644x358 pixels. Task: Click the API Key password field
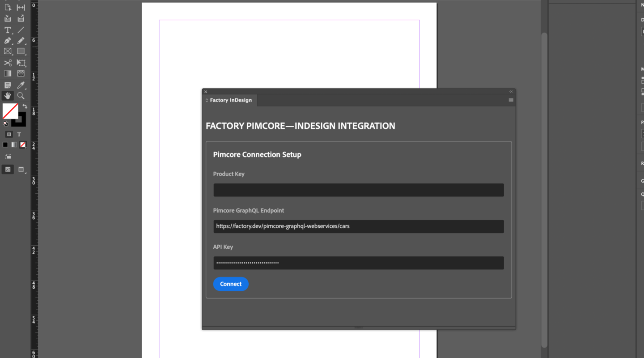pyautogui.click(x=358, y=263)
